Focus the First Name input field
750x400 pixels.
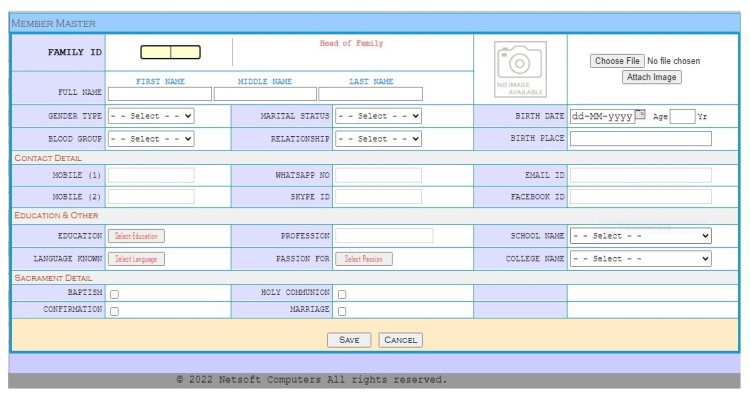coord(160,94)
